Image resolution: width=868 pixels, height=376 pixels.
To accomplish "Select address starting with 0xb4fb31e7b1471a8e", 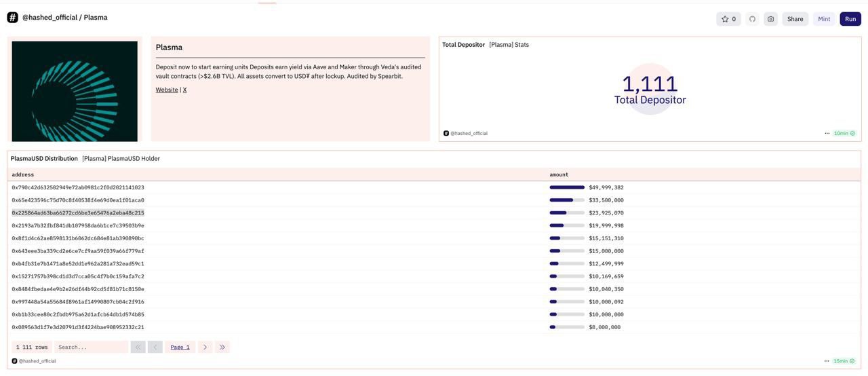I will pyautogui.click(x=78, y=263).
